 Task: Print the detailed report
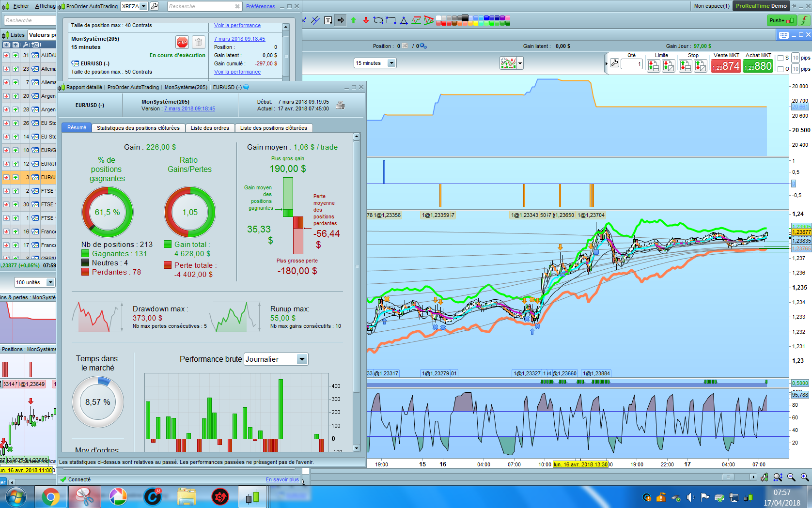pyautogui.click(x=341, y=106)
